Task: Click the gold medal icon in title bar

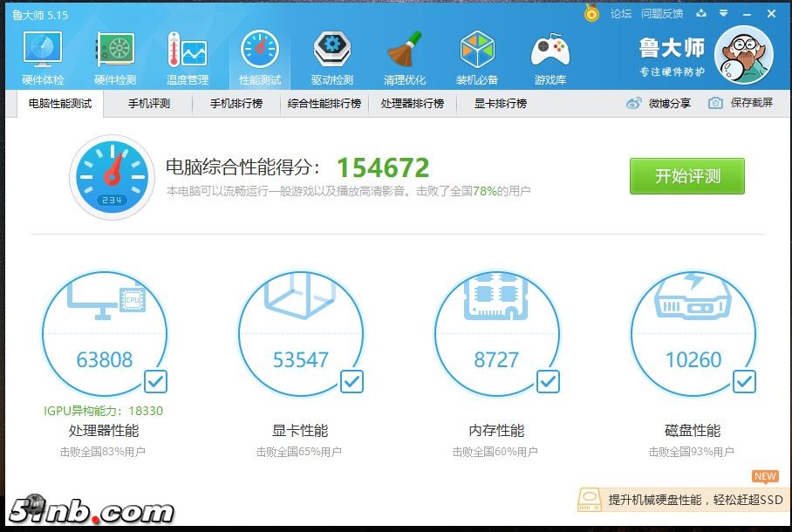Action: (592, 14)
